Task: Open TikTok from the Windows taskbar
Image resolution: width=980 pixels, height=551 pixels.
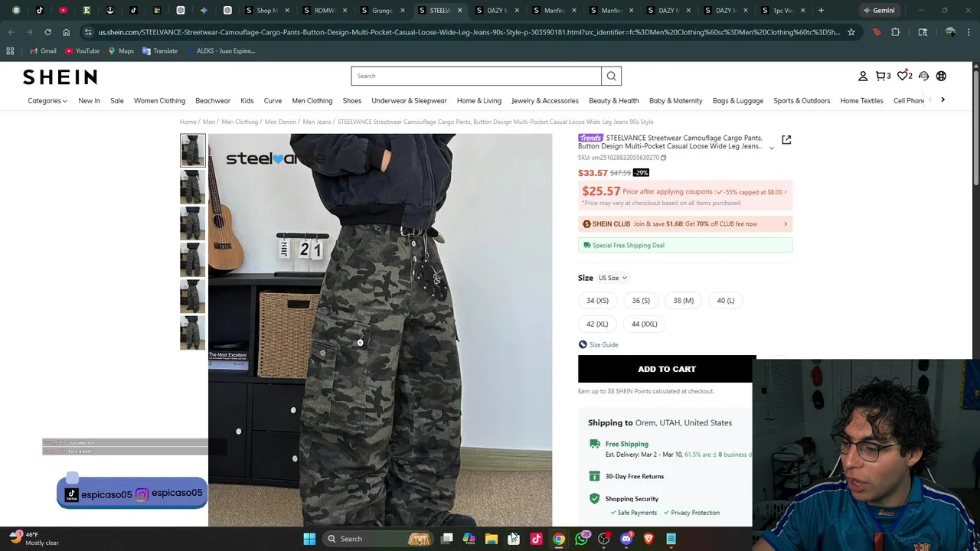Action: [x=536, y=539]
